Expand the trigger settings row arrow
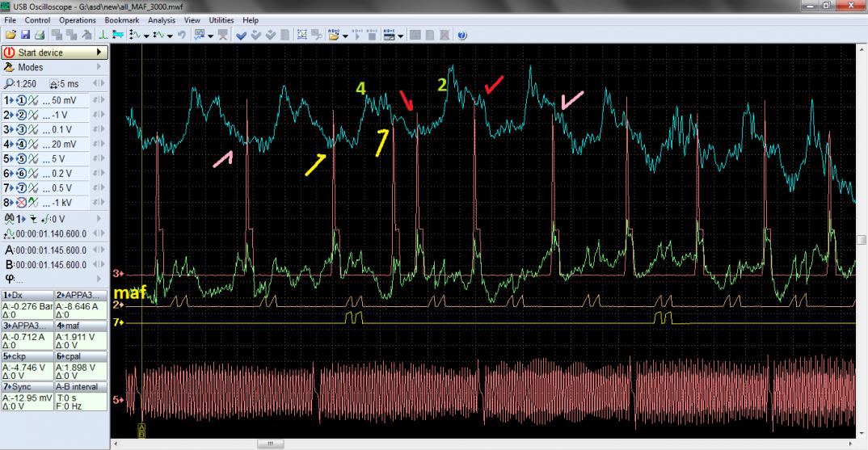The height and width of the screenshot is (450, 868). click(x=99, y=219)
